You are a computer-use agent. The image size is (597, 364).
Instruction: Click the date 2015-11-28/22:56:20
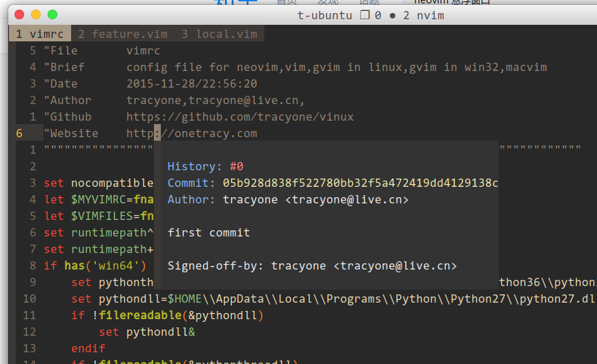click(x=191, y=83)
